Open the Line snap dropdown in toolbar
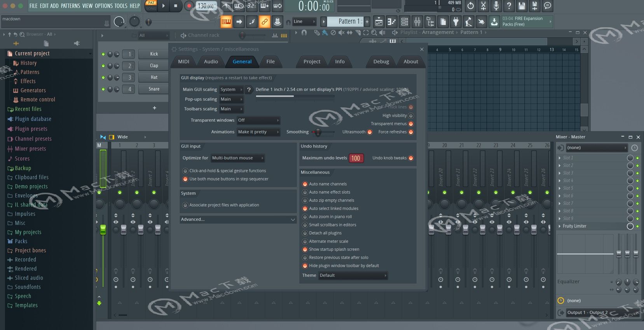Viewport: 644px width, 330px height. coord(304,22)
